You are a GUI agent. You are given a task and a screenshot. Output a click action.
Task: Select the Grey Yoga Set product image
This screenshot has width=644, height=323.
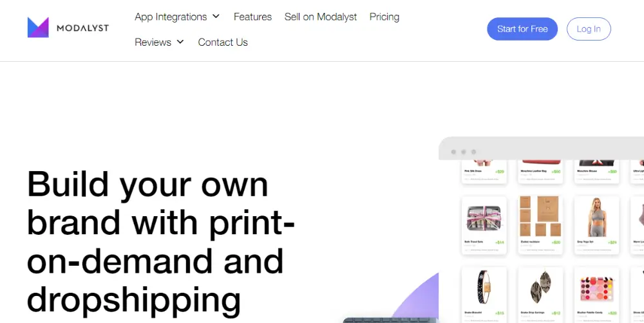[596, 217]
